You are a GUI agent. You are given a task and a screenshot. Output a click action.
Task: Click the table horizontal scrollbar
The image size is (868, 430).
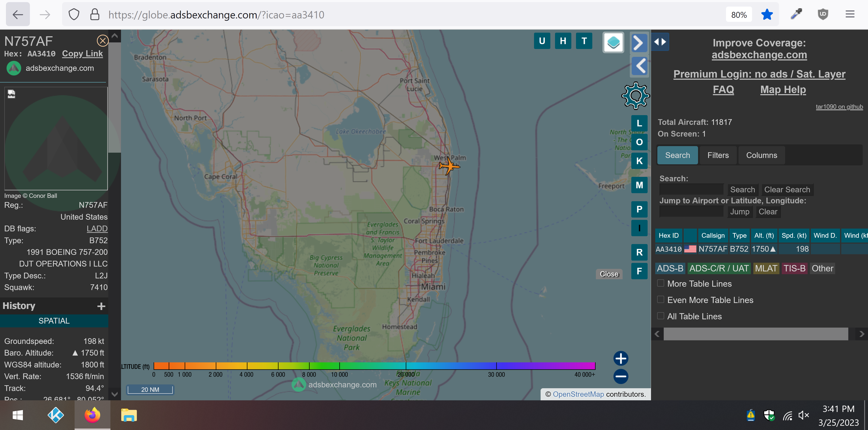[x=755, y=334]
